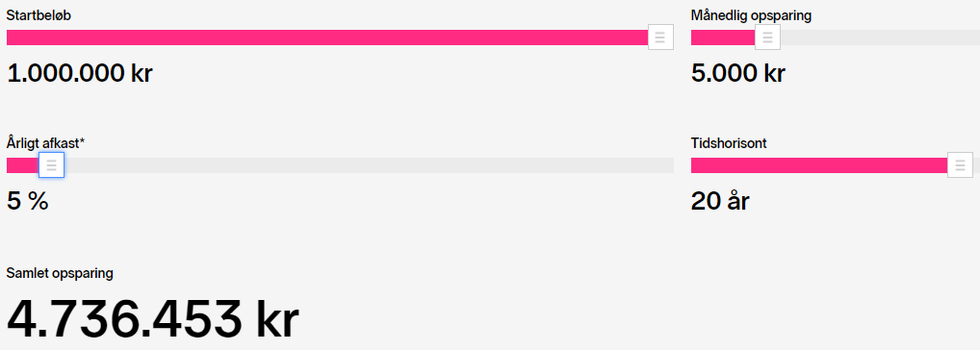Click the 5 % annual return value

tap(28, 202)
